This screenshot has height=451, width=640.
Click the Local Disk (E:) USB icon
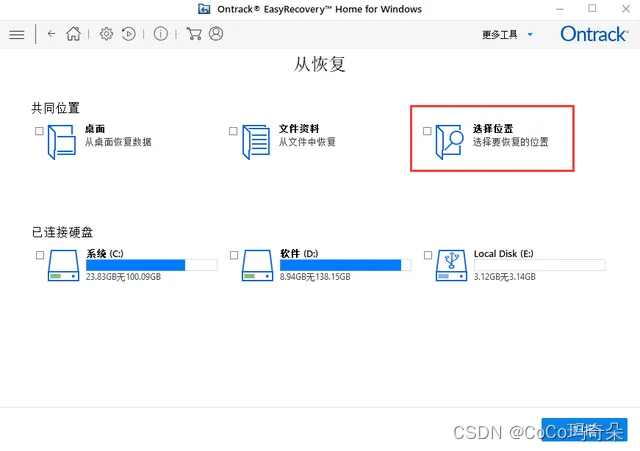point(451,266)
